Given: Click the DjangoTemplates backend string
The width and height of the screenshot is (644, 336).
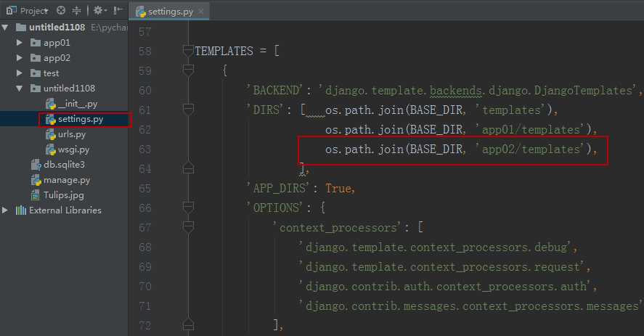Looking at the screenshot, I should point(478,91).
